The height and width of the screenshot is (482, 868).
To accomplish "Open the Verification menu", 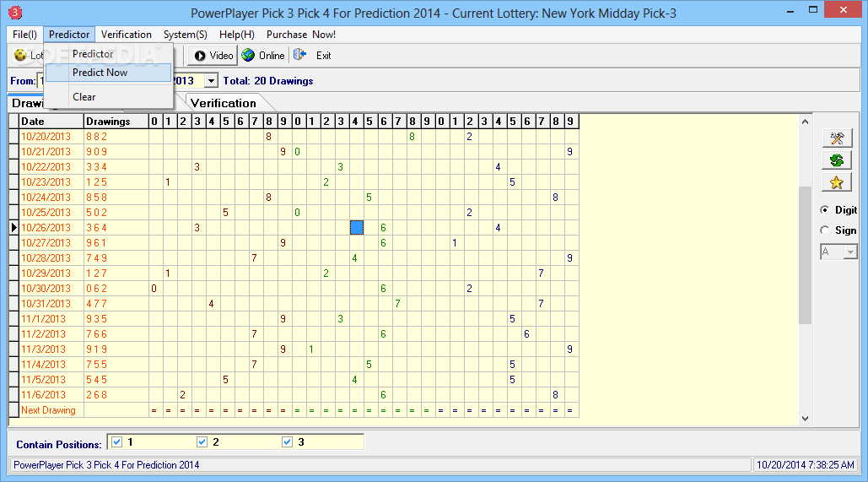I will [127, 35].
